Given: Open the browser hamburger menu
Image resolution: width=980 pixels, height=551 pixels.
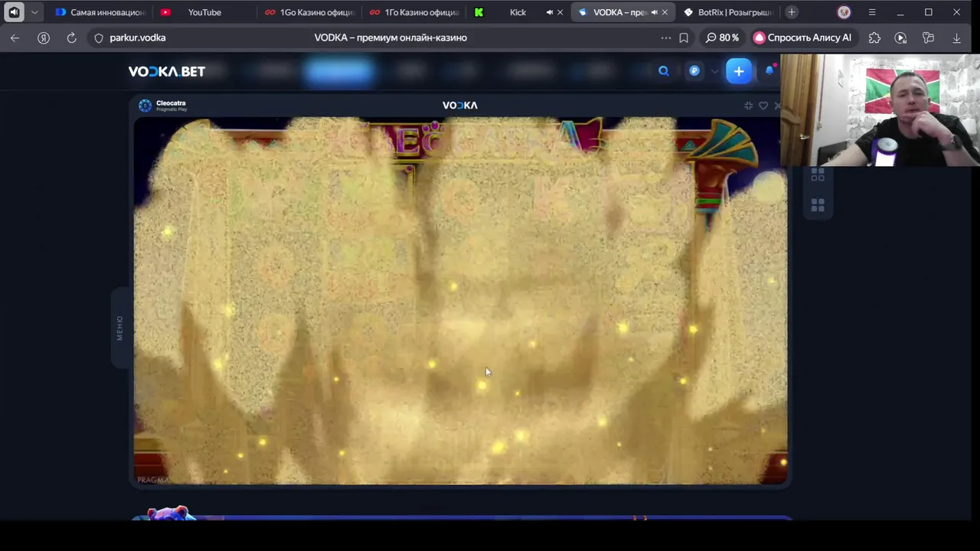Looking at the screenshot, I should [872, 12].
